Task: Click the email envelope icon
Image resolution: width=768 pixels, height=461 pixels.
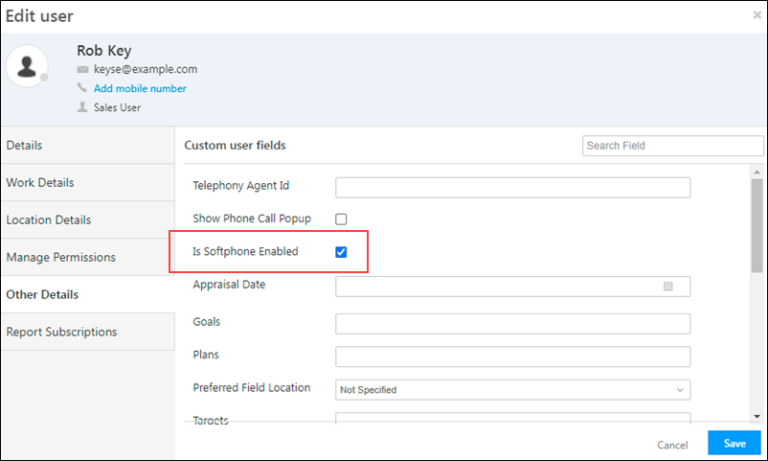Action: 83,70
